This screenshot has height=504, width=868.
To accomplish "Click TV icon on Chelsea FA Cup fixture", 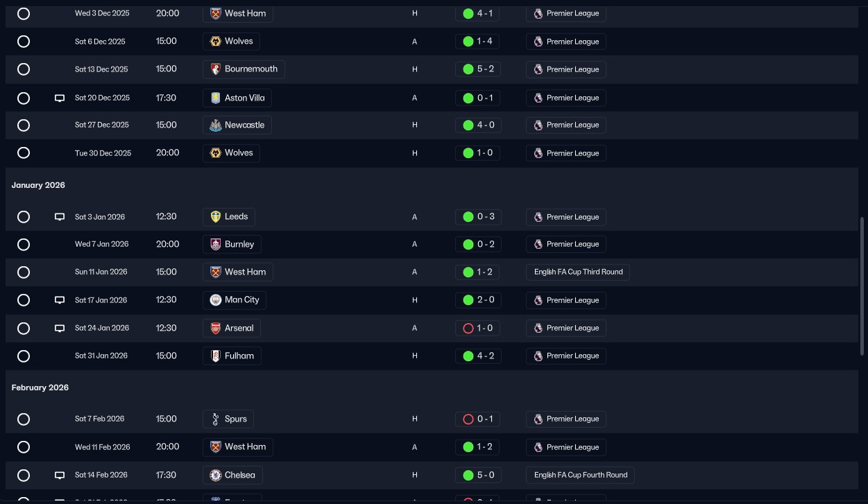I will (60, 476).
